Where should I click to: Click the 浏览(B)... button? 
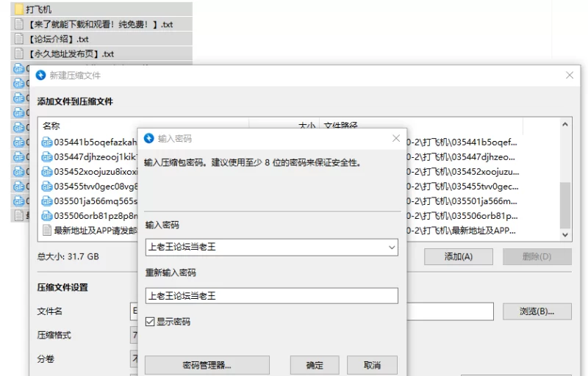tap(537, 311)
